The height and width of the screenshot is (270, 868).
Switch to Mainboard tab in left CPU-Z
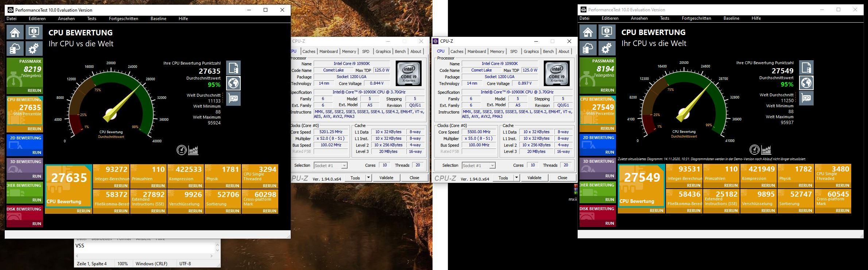pyautogui.click(x=329, y=51)
